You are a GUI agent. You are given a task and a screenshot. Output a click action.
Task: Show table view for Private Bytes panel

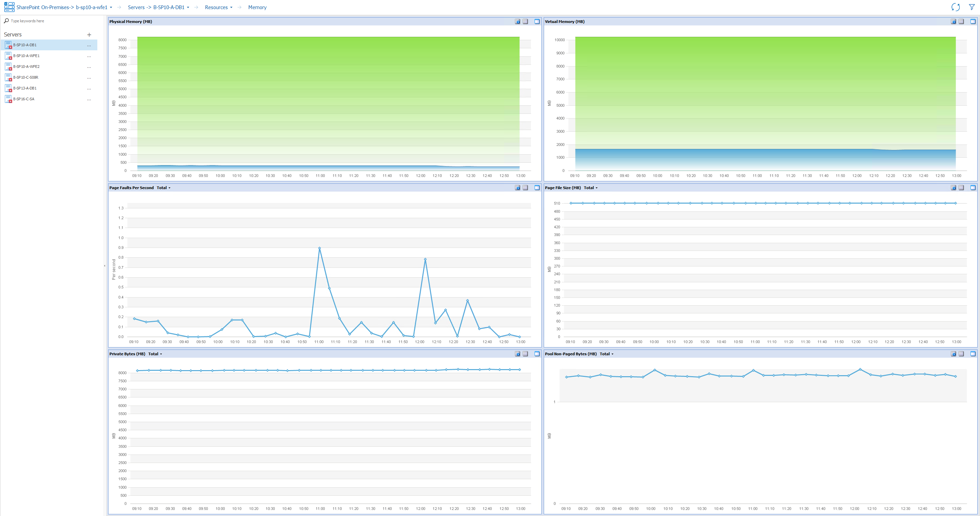click(x=525, y=354)
